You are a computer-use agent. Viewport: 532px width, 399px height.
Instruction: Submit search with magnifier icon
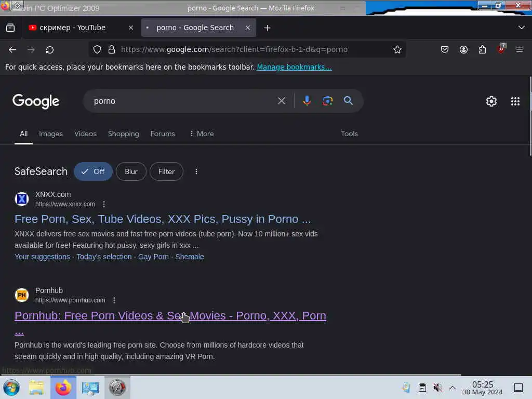(x=348, y=100)
